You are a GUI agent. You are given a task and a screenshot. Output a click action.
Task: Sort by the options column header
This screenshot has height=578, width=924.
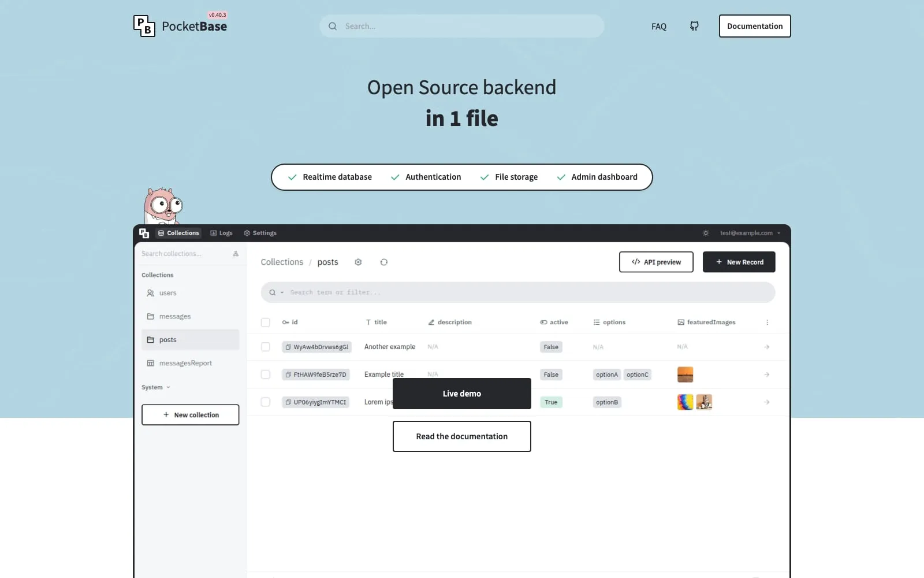click(609, 323)
